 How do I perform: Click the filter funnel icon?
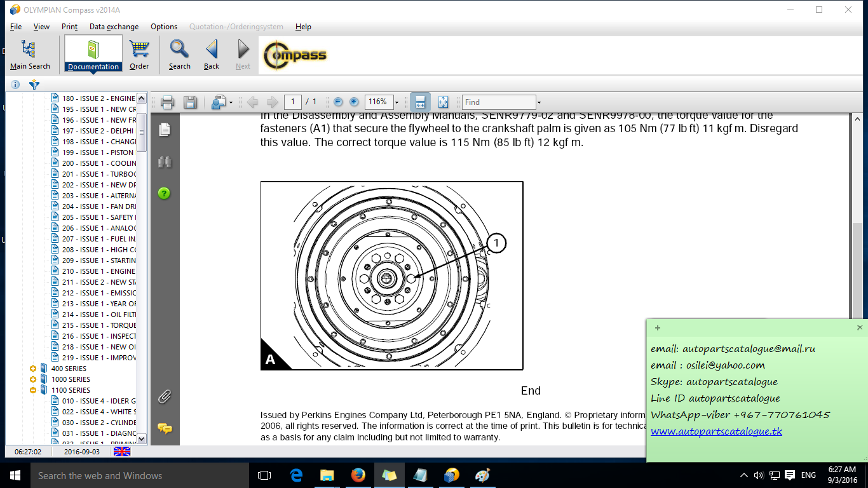click(x=34, y=85)
